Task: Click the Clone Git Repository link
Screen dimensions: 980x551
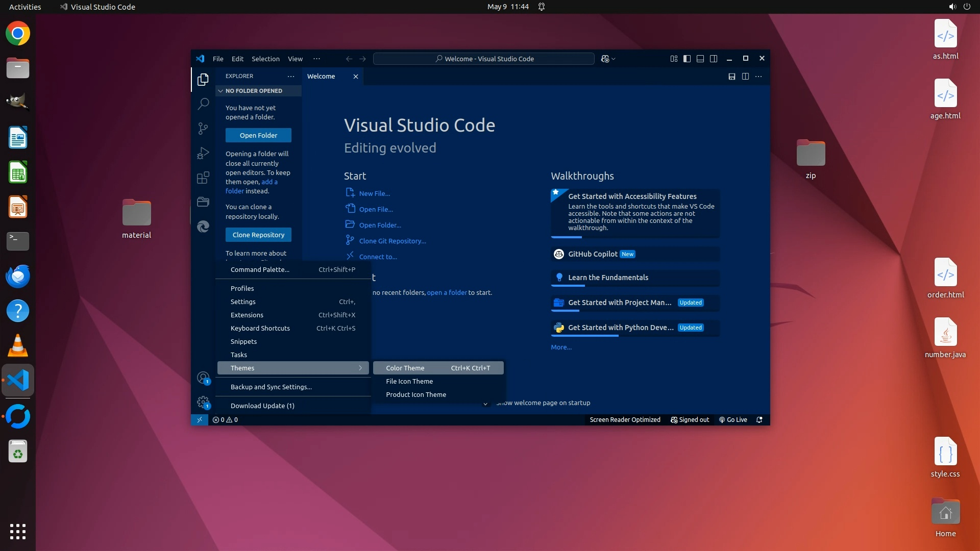Action: point(392,241)
